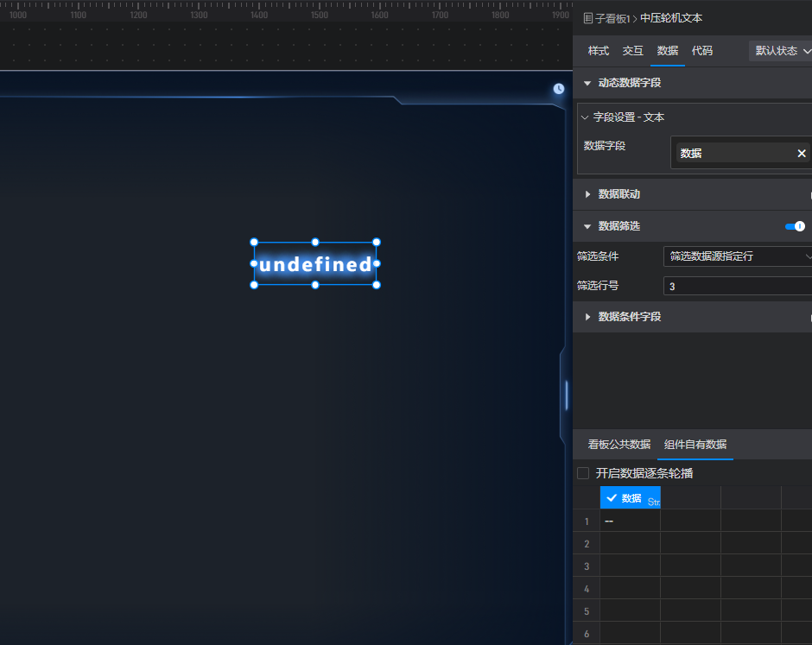Click the clock icon on the canvas
Screen dimensions: 812x645
[559, 89]
